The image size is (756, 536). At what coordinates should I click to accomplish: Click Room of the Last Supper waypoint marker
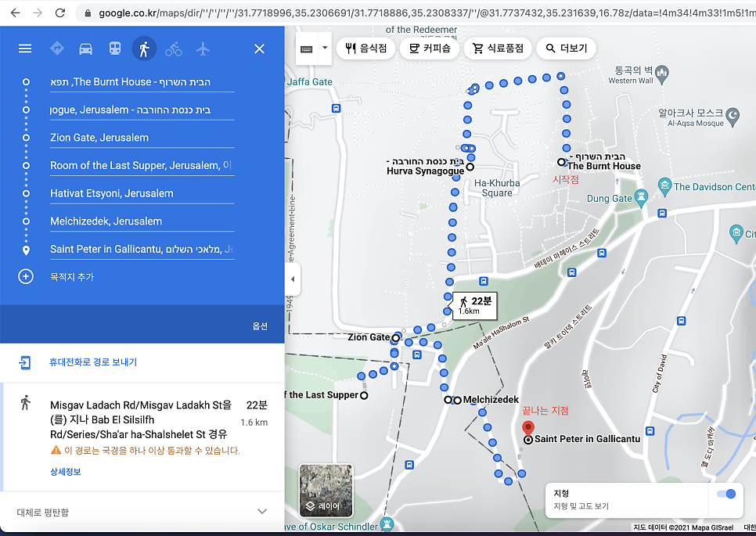(x=364, y=395)
